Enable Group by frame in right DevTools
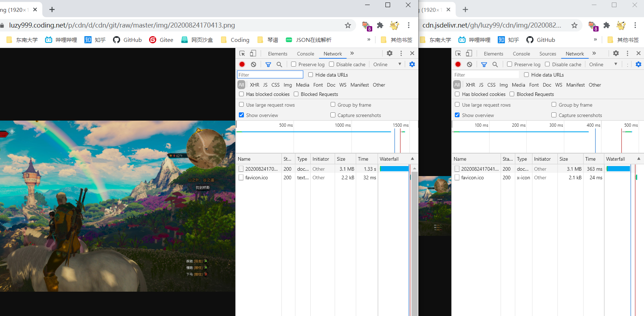The width and height of the screenshot is (644, 316). click(x=554, y=104)
